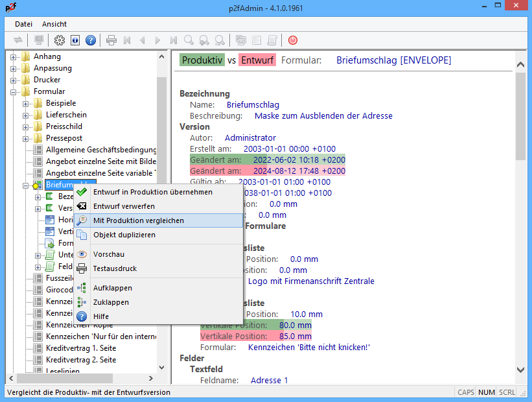Screen dimensions: 532x402
Task: Select 'Mit Produktion vergleichen' from context menu
Action: [x=138, y=220]
